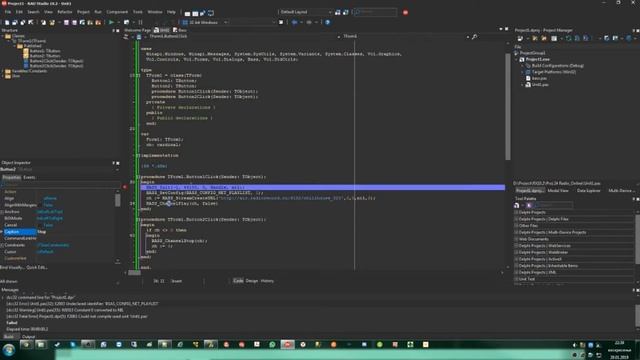Open the TForm1.Button1Click method dropdown

click(243, 36)
